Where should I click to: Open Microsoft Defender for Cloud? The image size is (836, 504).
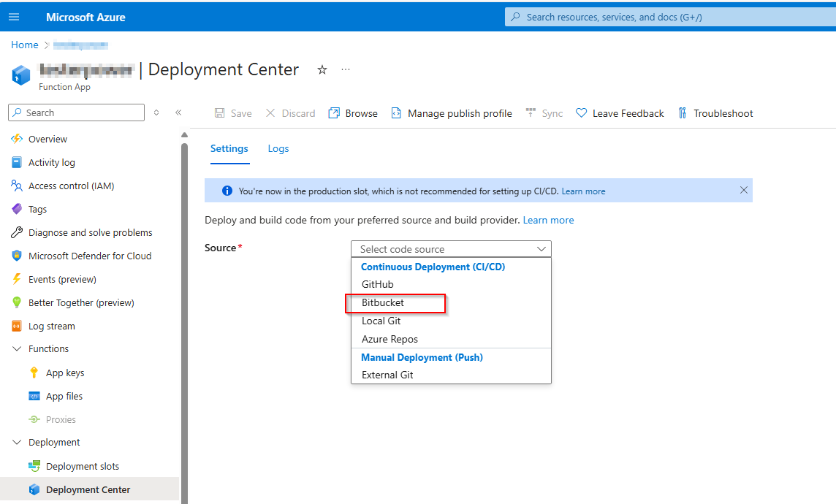pyautogui.click(x=90, y=256)
